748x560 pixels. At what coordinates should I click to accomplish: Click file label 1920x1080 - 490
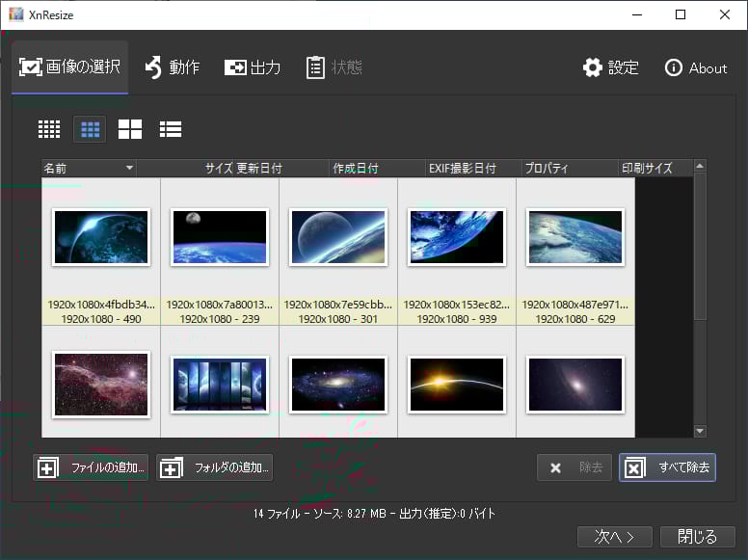[101, 319]
